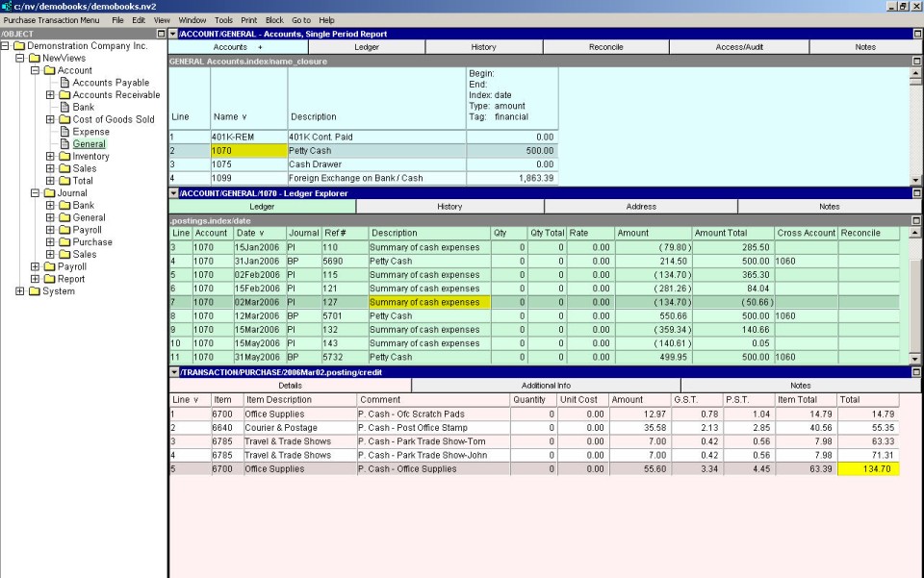Open the Ledger Explorer title bar dropdown arrow

pos(173,193)
